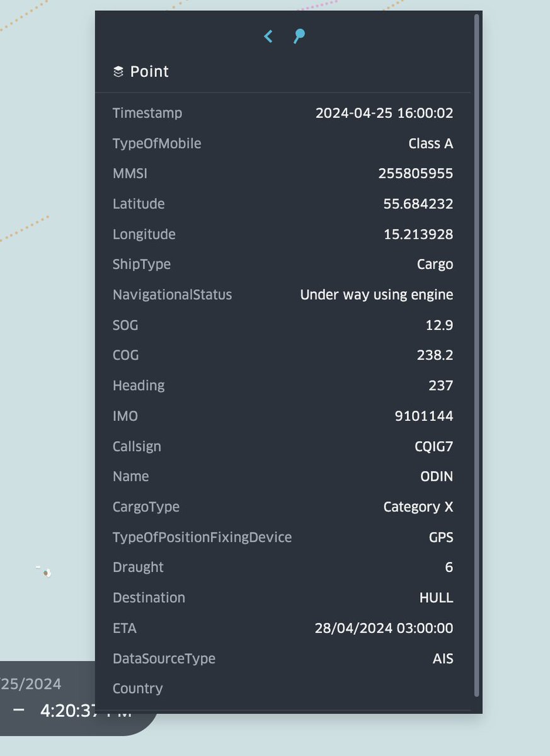Click the layers icon beside Point
Image resolution: width=550 pixels, height=756 pixels.
pyautogui.click(x=118, y=72)
